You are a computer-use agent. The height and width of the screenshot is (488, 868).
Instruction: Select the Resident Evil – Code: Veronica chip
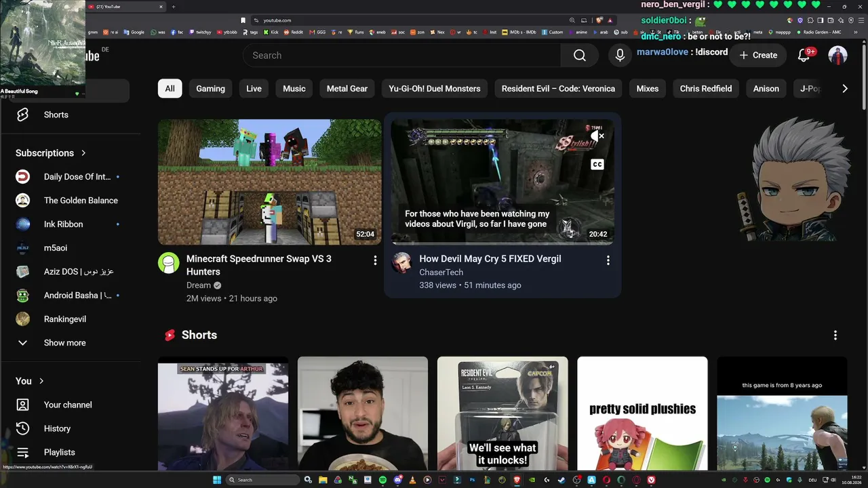coord(558,89)
